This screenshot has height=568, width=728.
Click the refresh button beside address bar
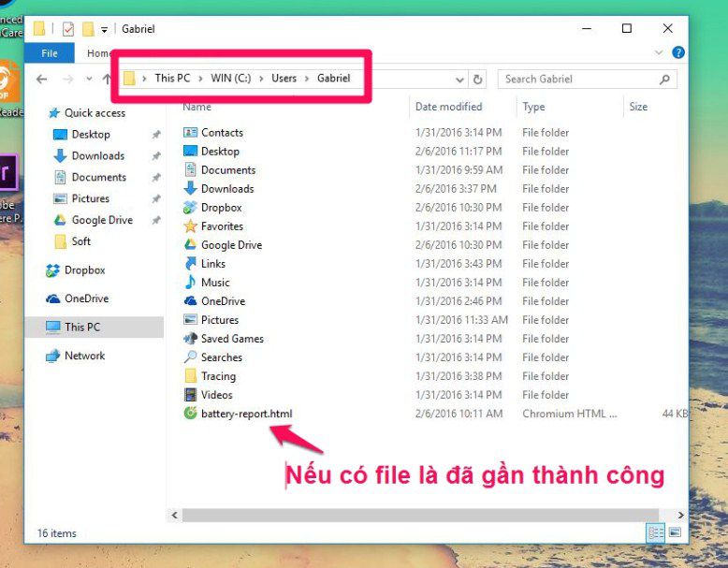tap(478, 80)
